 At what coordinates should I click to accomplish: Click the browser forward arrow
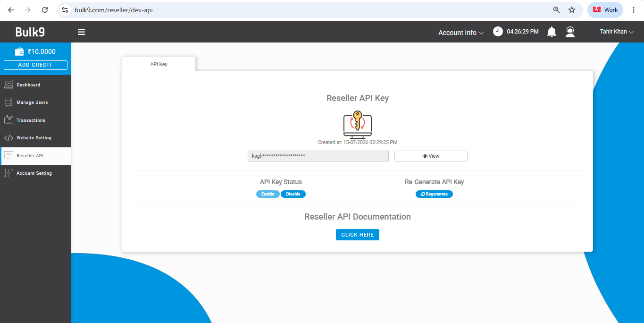pyautogui.click(x=28, y=10)
